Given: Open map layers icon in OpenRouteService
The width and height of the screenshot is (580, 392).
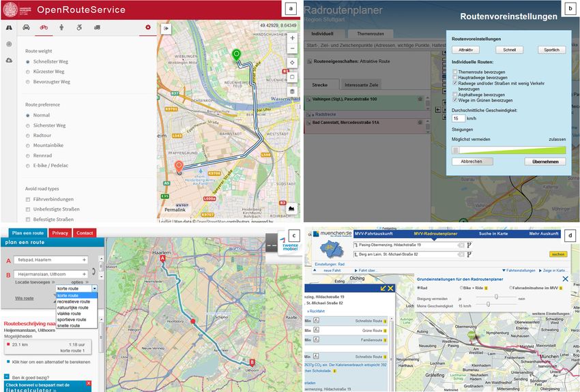Looking at the screenshot, I should (292, 91).
